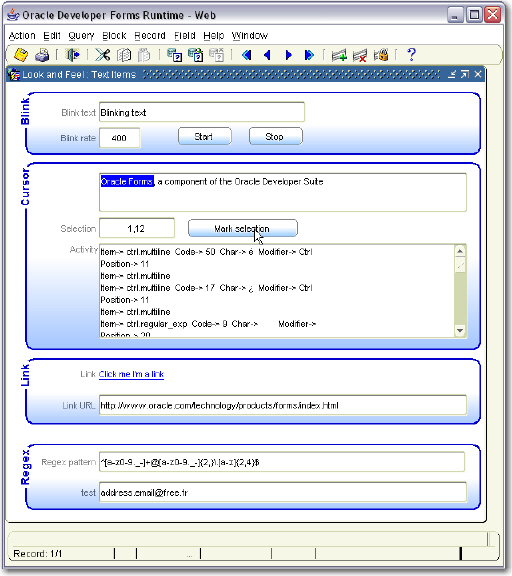Open the Help menu
Screen dimensions: 512x576
214,36
